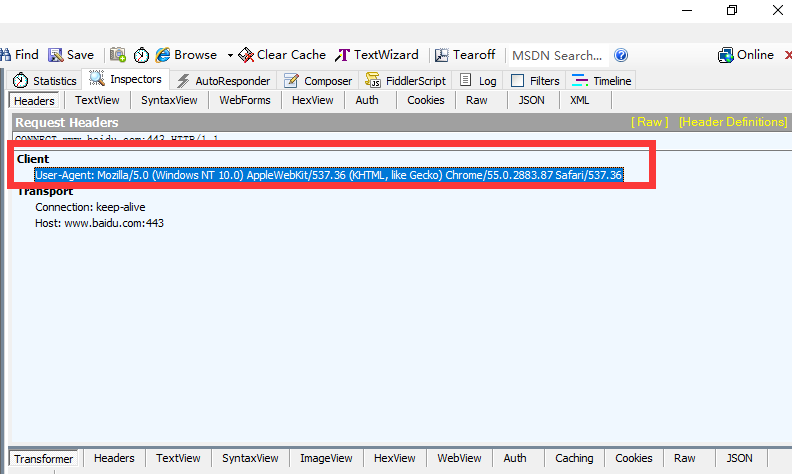
Task: Click the blue help icon
Action: (x=621, y=55)
